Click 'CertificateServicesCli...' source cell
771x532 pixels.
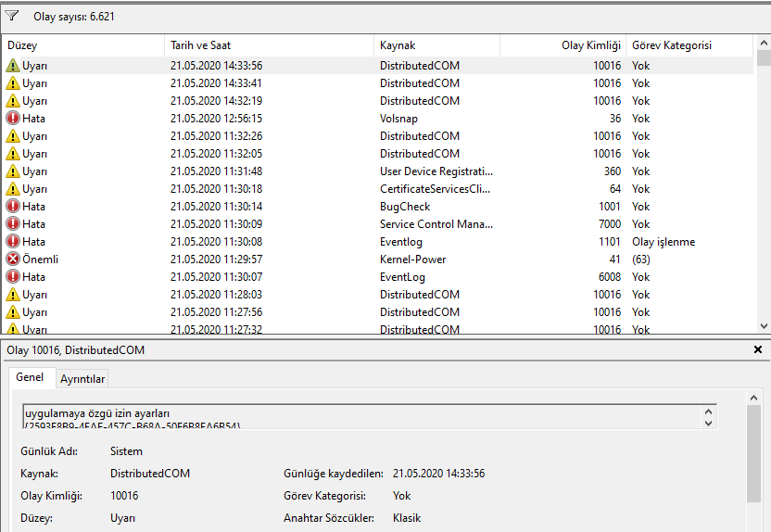(x=435, y=189)
